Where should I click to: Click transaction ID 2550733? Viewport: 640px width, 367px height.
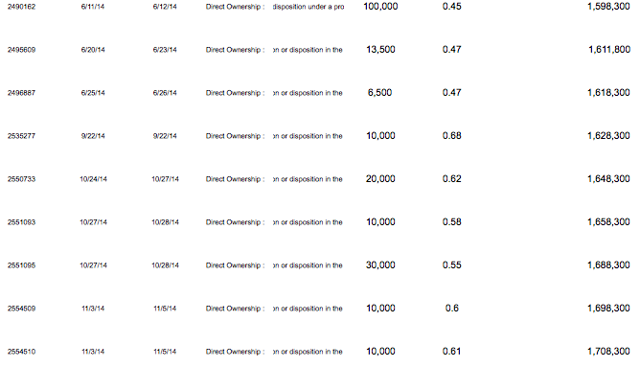(21, 179)
